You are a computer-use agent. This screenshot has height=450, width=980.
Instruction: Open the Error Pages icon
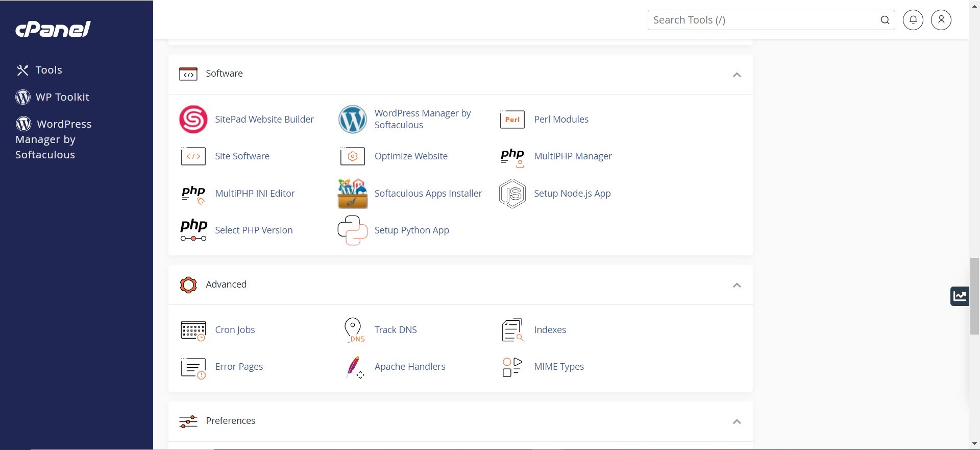pos(193,368)
